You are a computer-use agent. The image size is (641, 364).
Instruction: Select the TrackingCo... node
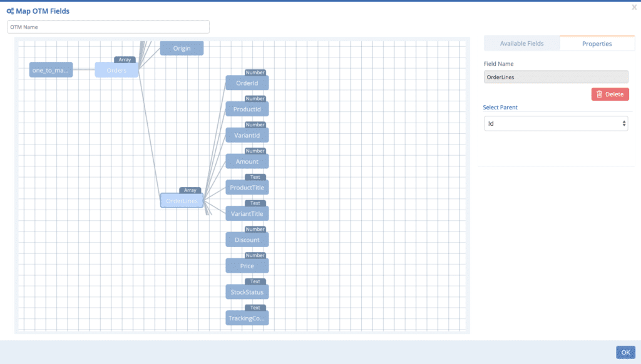coord(247,318)
